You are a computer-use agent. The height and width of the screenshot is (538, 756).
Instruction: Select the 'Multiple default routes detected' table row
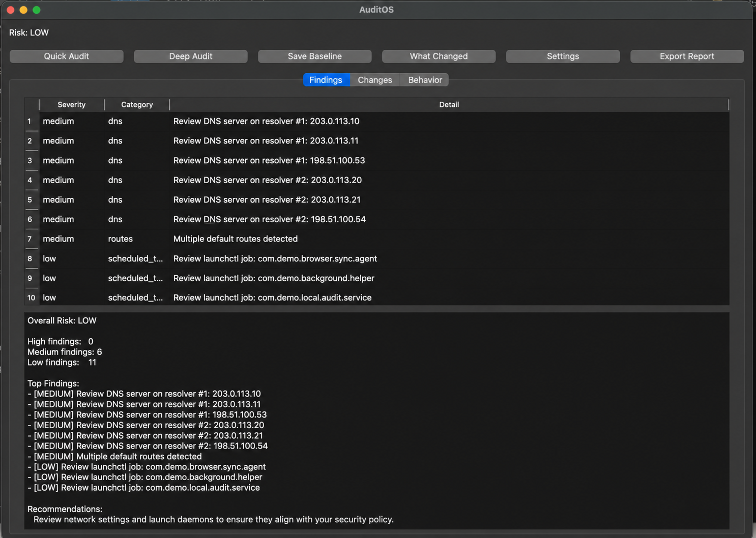point(377,239)
